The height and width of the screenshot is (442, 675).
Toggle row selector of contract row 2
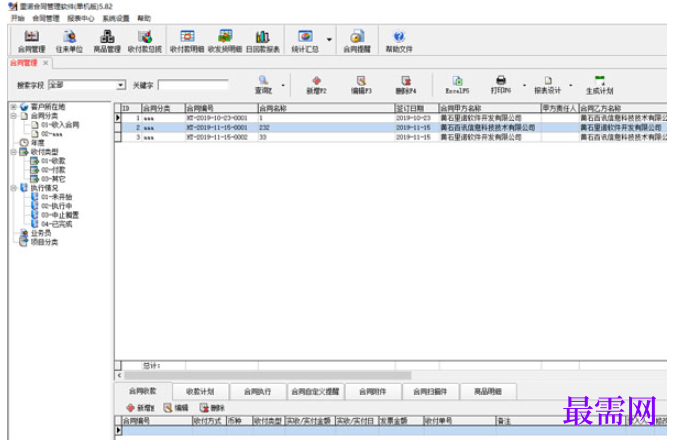118,127
